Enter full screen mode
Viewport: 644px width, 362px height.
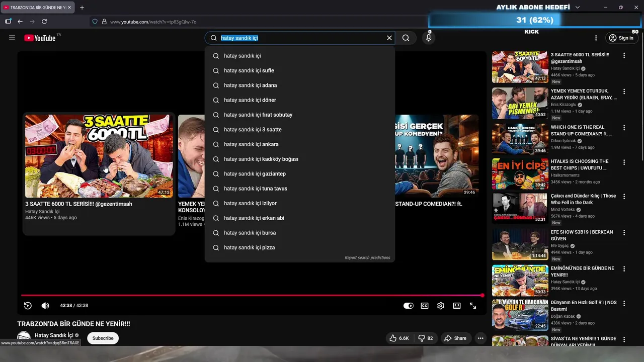(473, 306)
